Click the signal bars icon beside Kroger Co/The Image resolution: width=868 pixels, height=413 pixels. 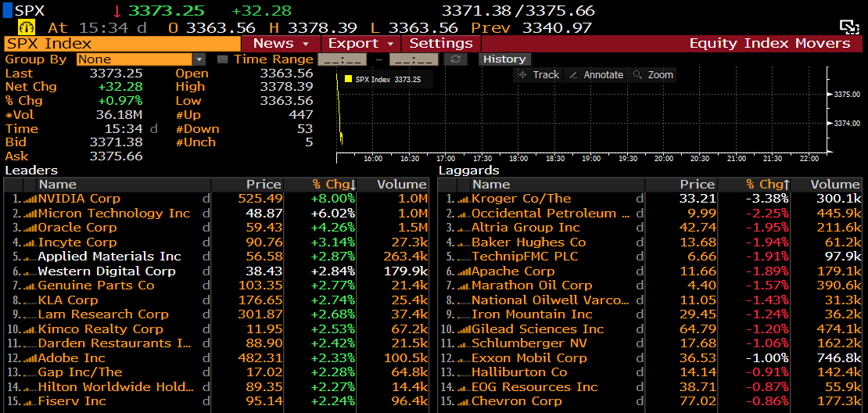pos(464,199)
